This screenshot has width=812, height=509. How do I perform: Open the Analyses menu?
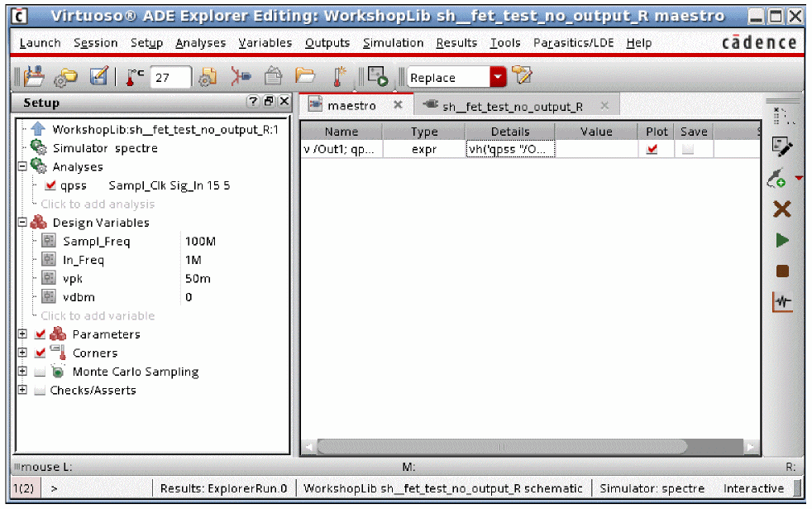coord(200,43)
